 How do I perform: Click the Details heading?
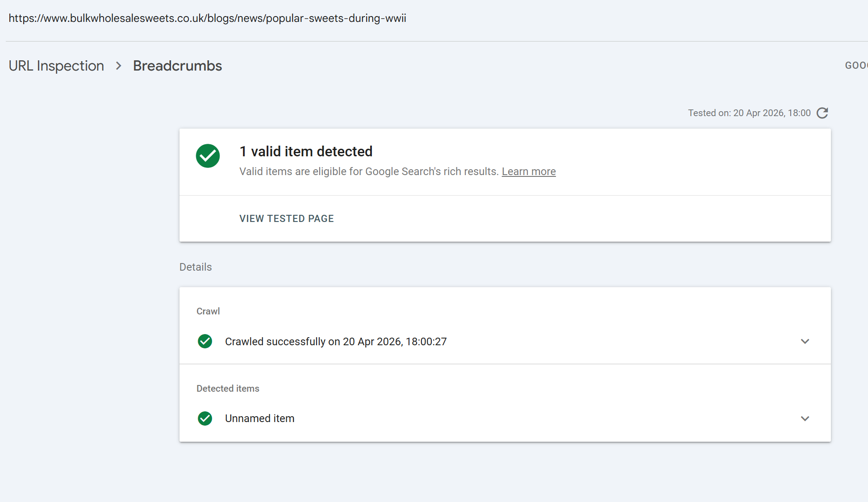196,267
